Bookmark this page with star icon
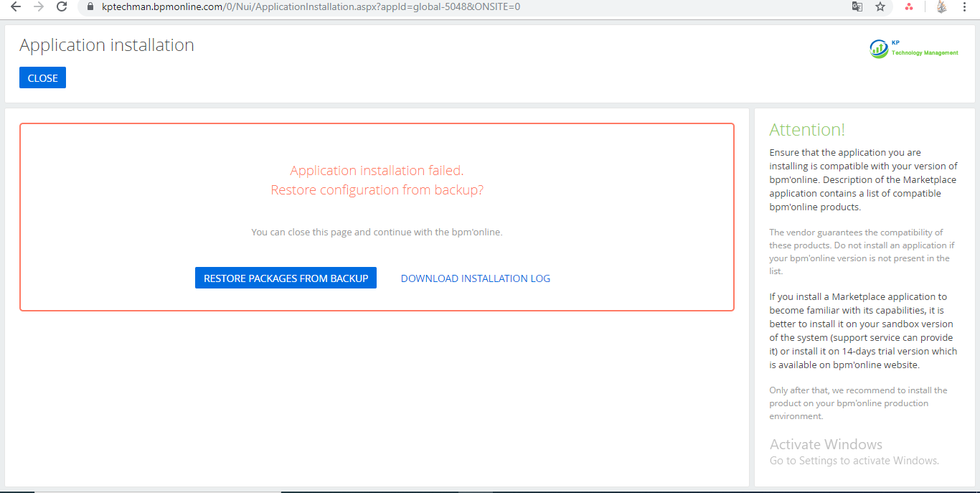 point(880,6)
